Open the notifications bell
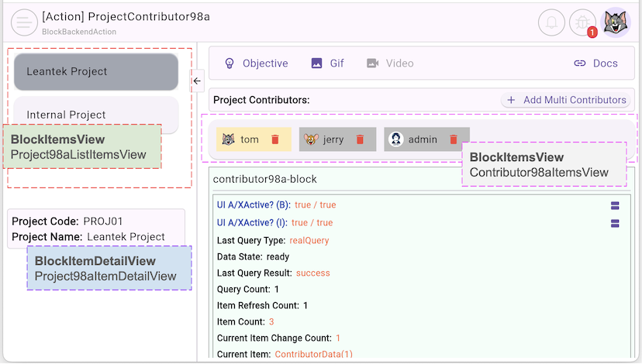 point(551,22)
